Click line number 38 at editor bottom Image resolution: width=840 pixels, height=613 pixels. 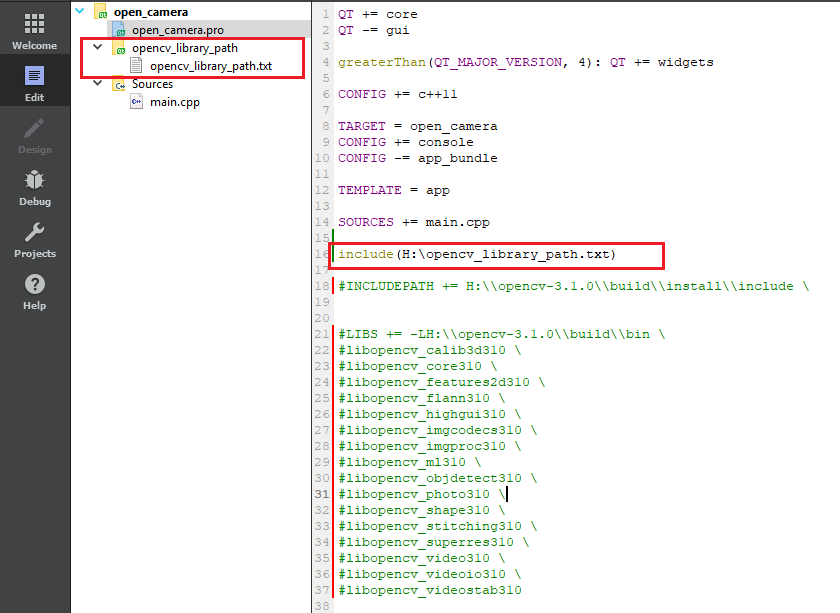pos(321,606)
